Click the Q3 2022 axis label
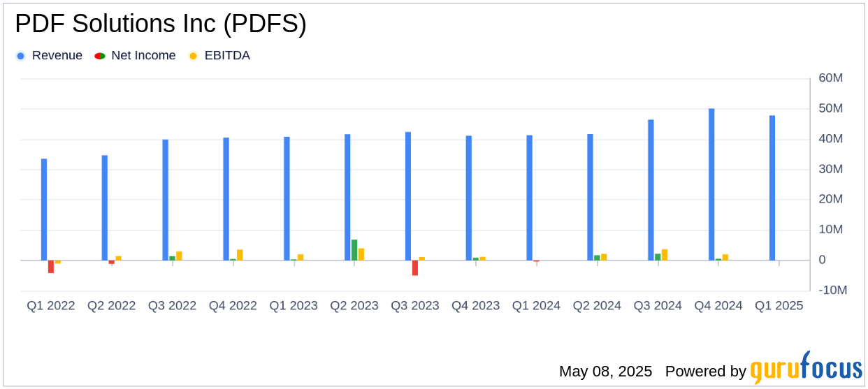This screenshot has height=389, width=868. (173, 306)
